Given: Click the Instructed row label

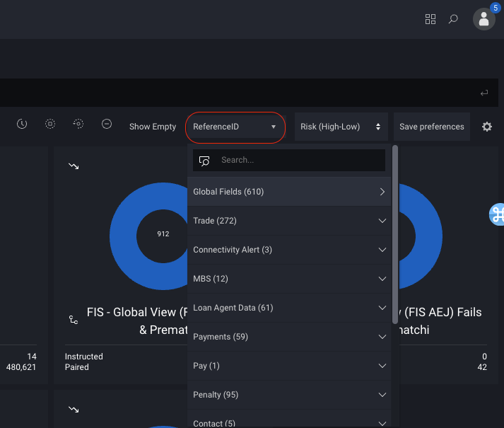Looking at the screenshot, I should coord(84,357).
